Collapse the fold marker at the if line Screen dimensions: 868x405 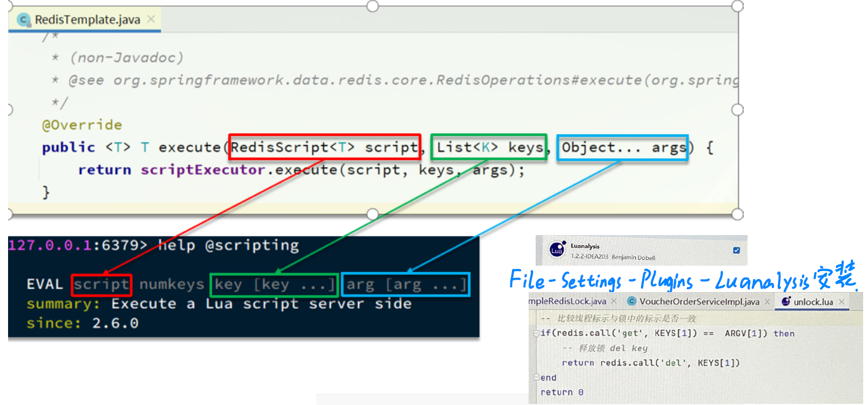(536, 333)
